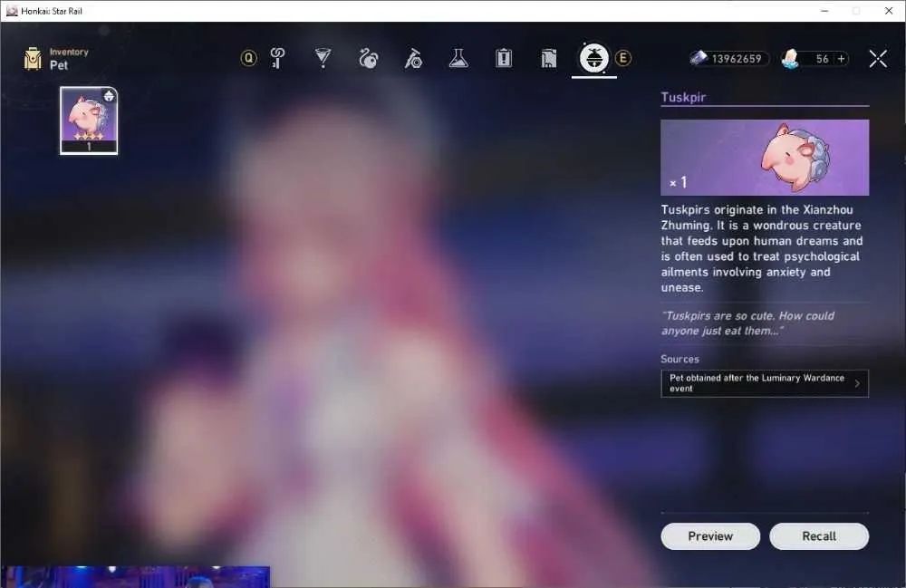Click the large Tuskpir preview image
Screen dimensions: 906x588
pos(765,158)
